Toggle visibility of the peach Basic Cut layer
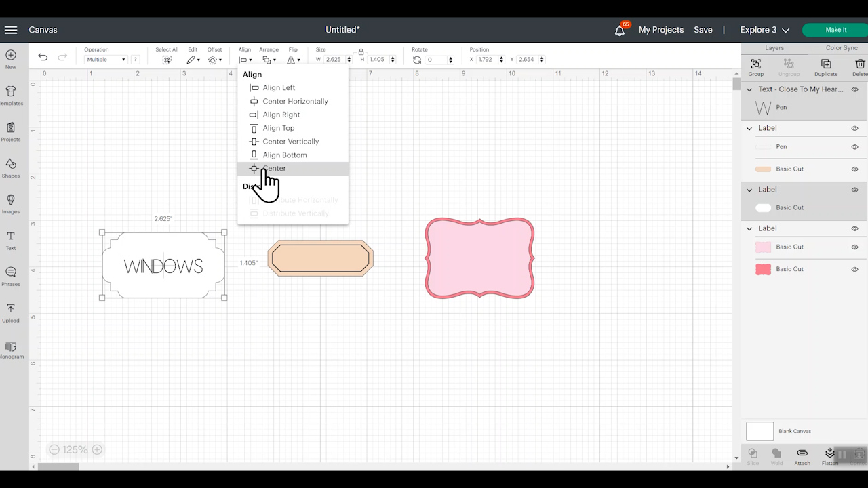Viewport: 868px width, 488px height. (x=854, y=169)
